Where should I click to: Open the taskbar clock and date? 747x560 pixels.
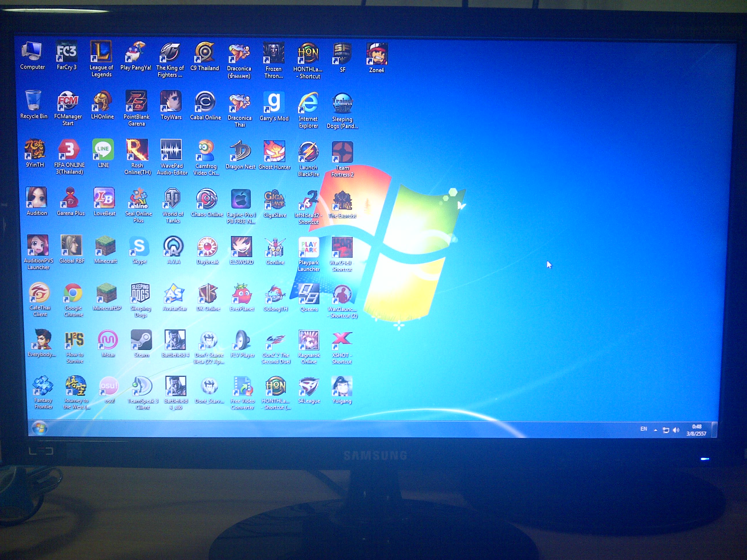click(696, 430)
